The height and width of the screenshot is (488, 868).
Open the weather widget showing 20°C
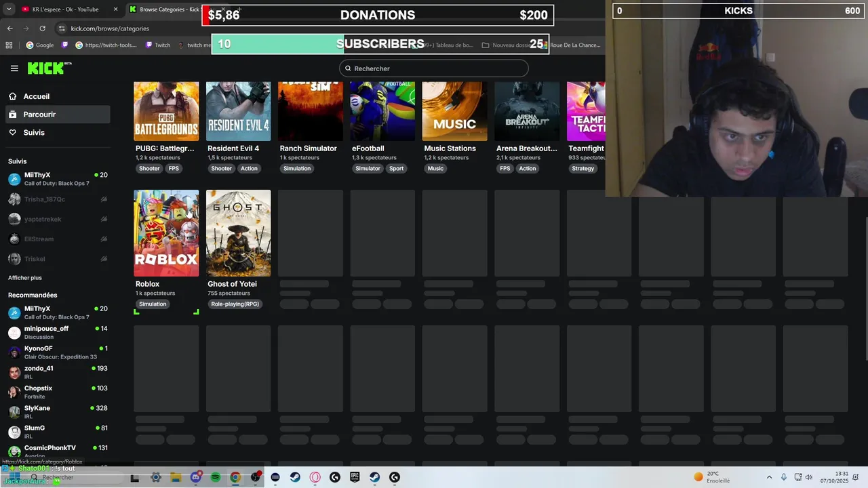click(711, 477)
